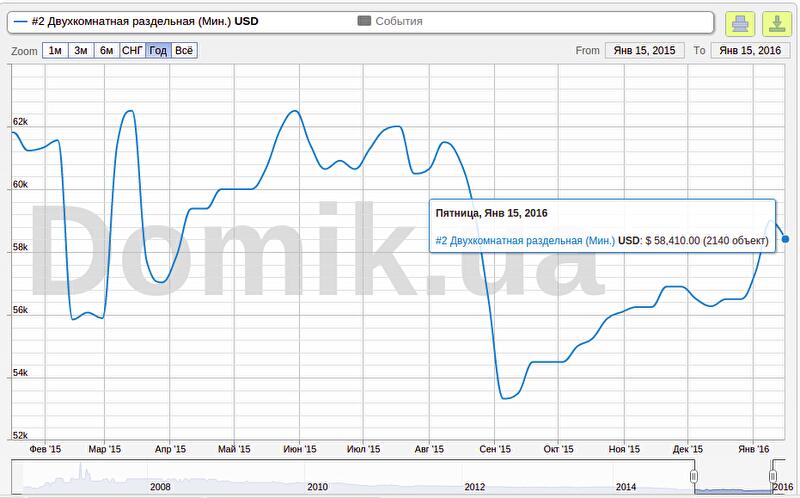Click 2010 in the navigator timeline
The width and height of the screenshot is (800, 498).
[317, 487]
